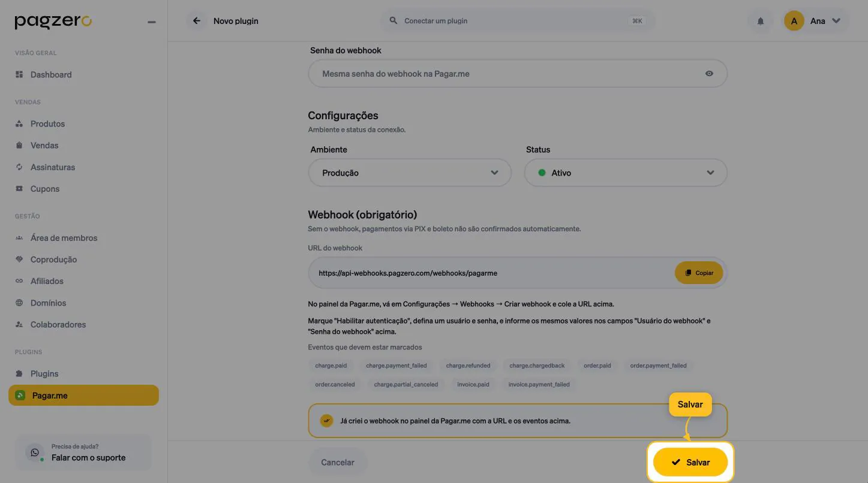868x483 pixels.
Task: Navigate to Área de membros
Action: (x=64, y=238)
